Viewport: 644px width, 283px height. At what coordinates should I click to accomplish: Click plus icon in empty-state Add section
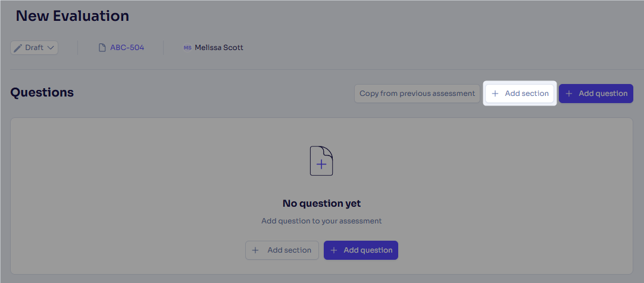[255, 250]
